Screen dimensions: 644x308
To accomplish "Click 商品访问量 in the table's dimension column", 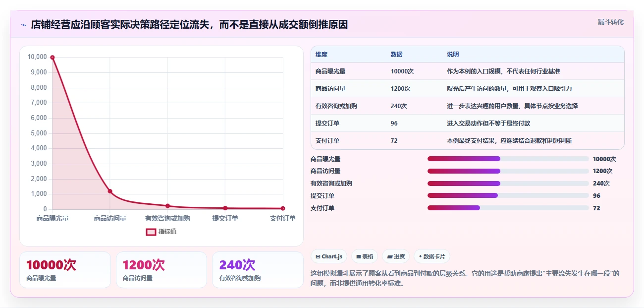I will tap(330, 89).
